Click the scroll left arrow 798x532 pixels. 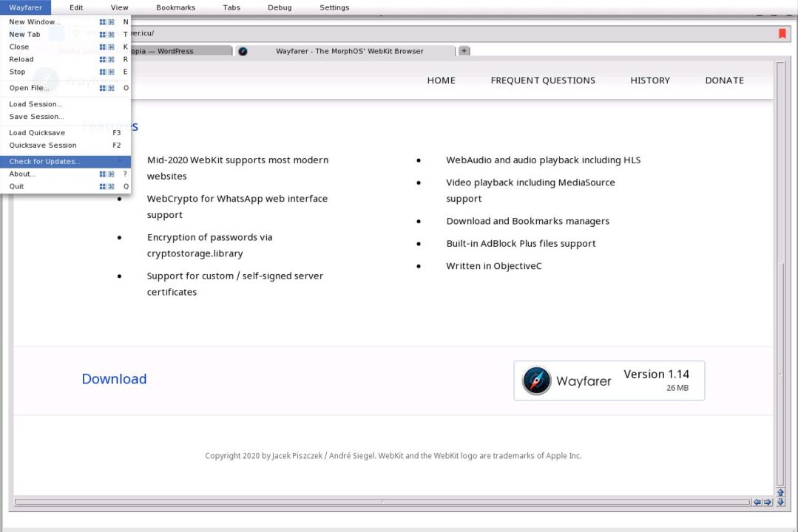(x=757, y=502)
